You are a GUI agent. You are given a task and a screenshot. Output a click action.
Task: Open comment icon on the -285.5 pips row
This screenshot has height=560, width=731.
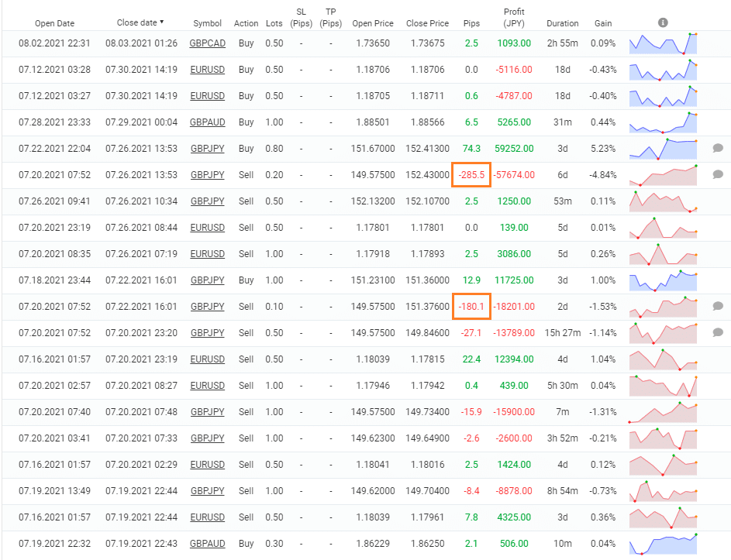[718, 174]
